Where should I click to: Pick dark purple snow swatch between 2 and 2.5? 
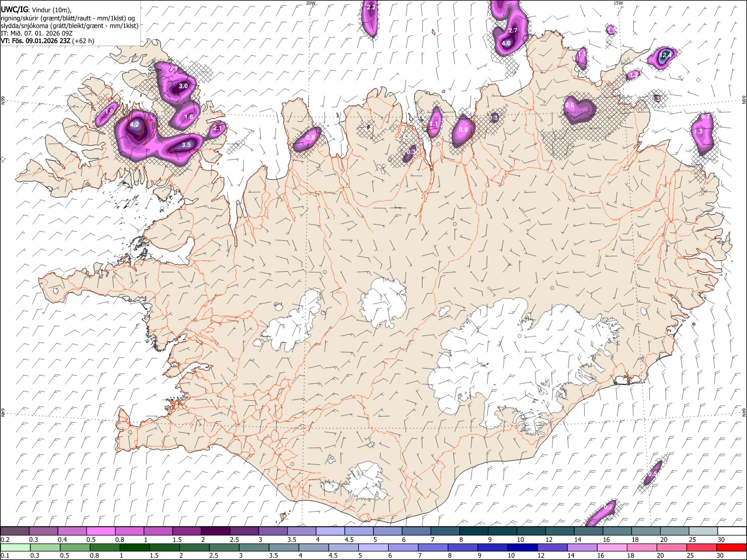[x=215, y=531]
